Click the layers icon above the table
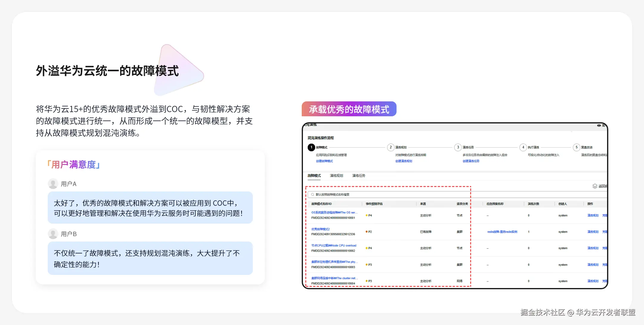The height and width of the screenshot is (325, 644). [595, 186]
